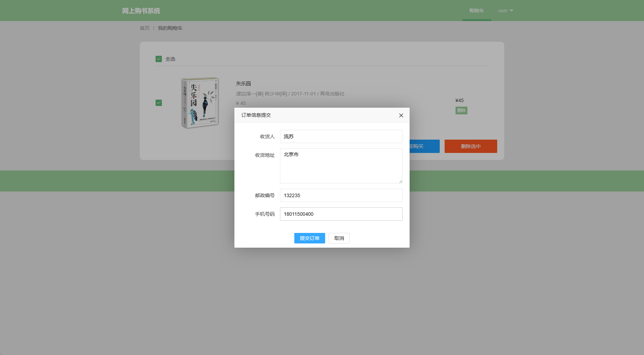Uncheck the 失乐园 book item checkbox
Image resolution: width=644 pixels, height=355 pixels.
pyautogui.click(x=159, y=103)
